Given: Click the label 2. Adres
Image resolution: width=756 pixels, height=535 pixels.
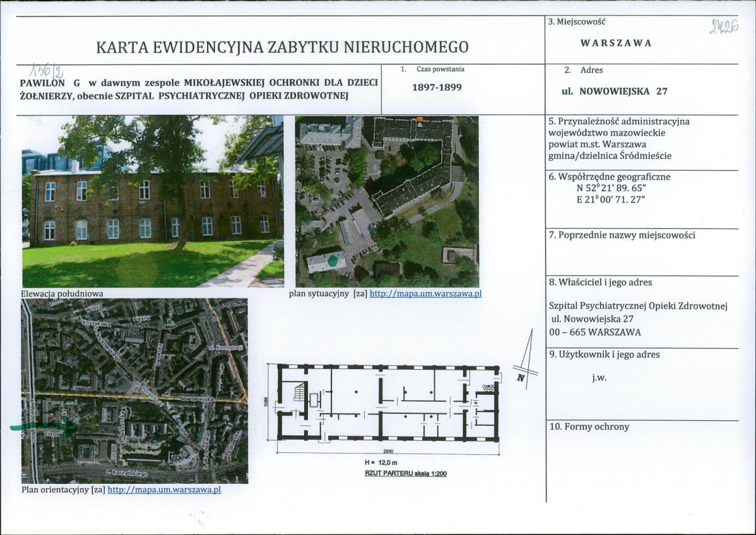Looking at the screenshot, I should coord(583,70).
